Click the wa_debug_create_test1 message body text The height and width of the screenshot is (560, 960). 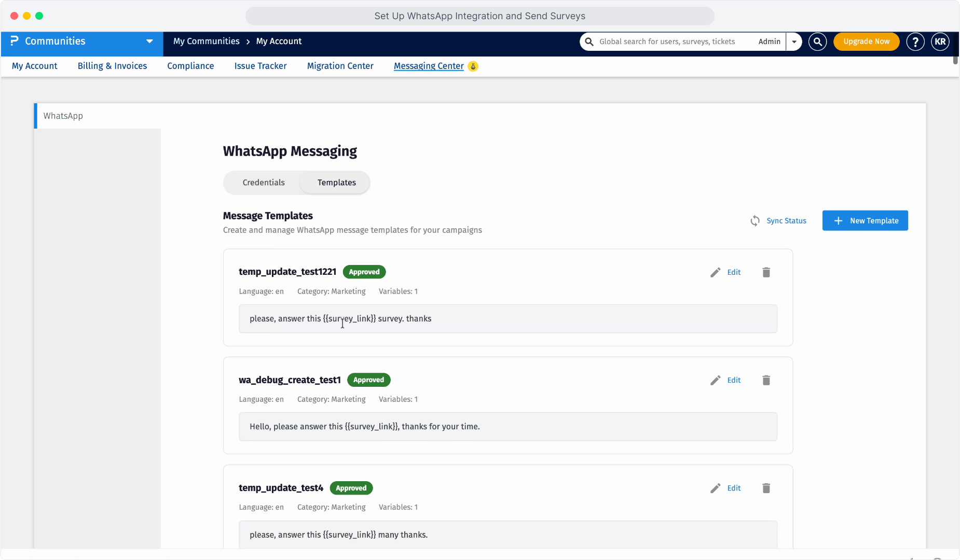(x=365, y=426)
